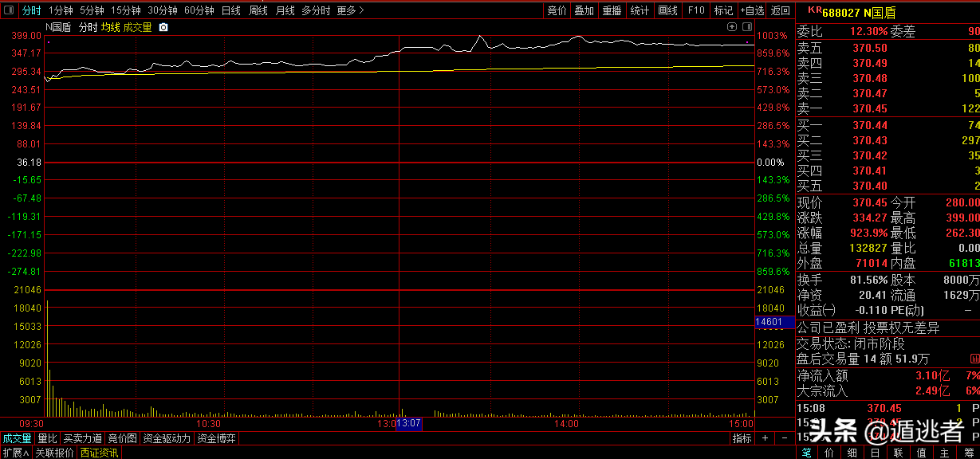This screenshot has width=980, height=459.
Task: Toggle the left panel icon before 分时
Action: (x=9, y=10)
